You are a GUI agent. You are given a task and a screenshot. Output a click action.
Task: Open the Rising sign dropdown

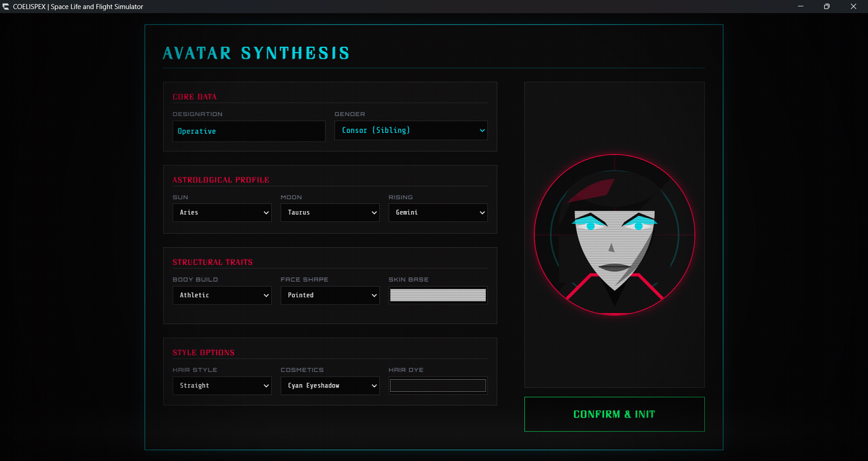click(438, 212)
